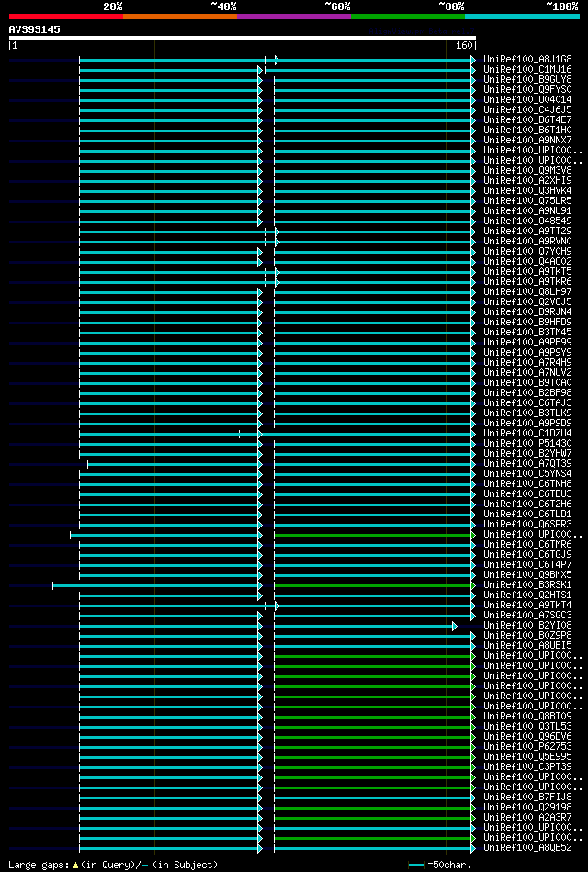This screenshot has height=872, width=588.
Task: Select the UniRef100_B9T0A0 label
Action: point(527,382)
